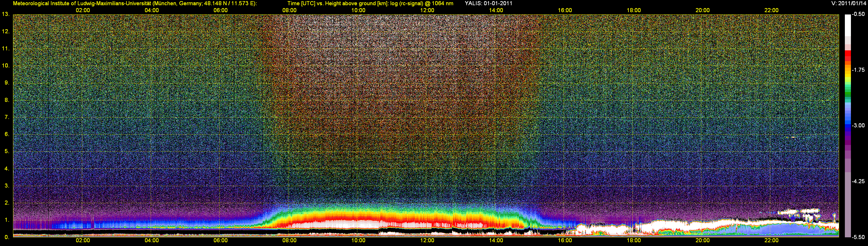This screenshot has height=246, width=868.
Task: Click the height axis label '8.'
Action: coord(7,100)
